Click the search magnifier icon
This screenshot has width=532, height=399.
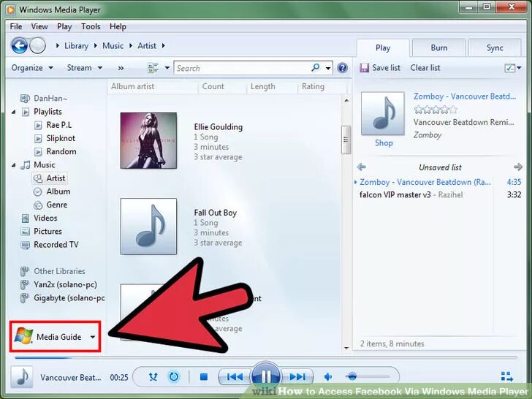point(316,67)
